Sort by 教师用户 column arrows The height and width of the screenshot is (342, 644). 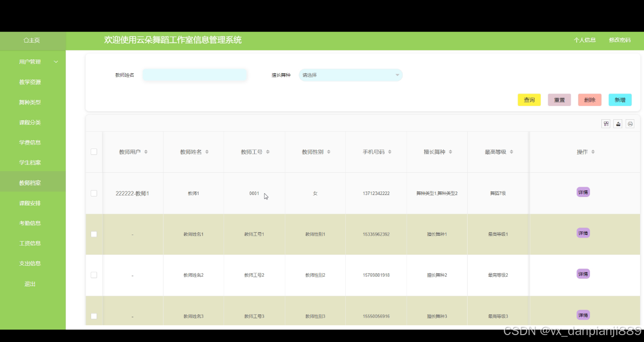click(x=146, y=152)
